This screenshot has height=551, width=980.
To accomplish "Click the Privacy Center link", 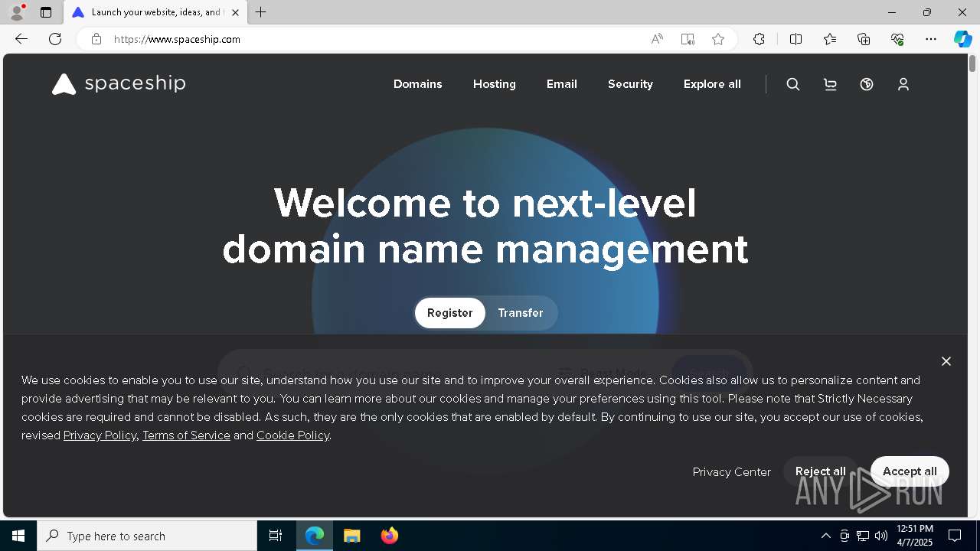I will (732, 472).
